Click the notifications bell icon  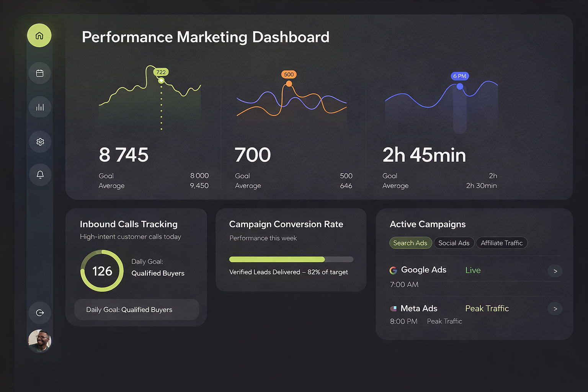pyautogui.click(x=40, y=175)
